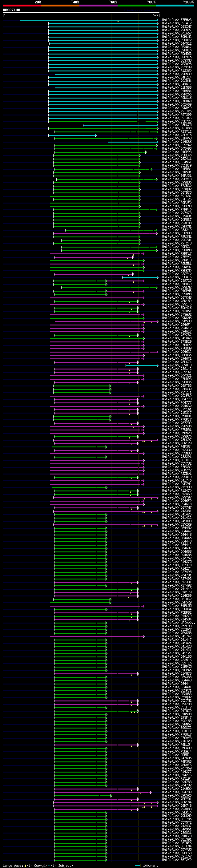The image size is (197, 868).
Task: Click the short cyan alignment bar for UniRef100_Q3LVI5
Action: pos(72,135)
